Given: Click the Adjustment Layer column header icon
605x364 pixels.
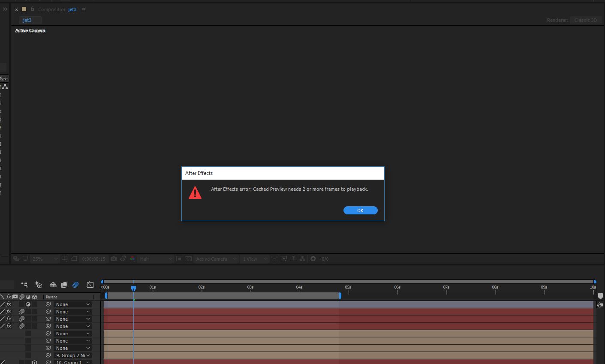Looking at the screenshot, I should (x=28, y=297).
